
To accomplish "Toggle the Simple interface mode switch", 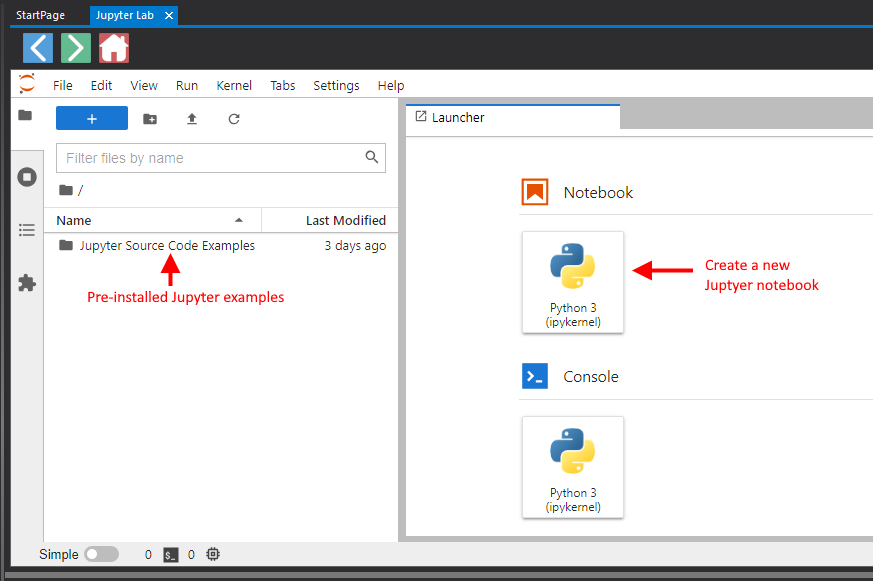I will (x=101, y=554).
